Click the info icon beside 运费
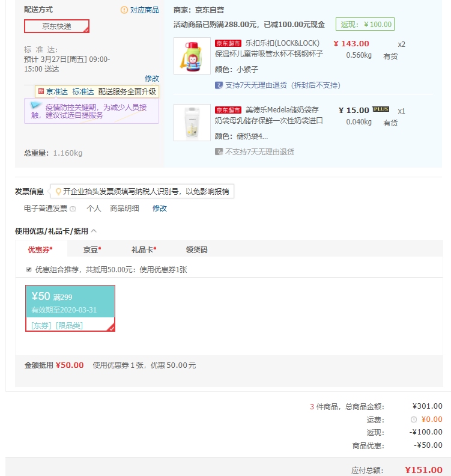 (x=414, y=420)
